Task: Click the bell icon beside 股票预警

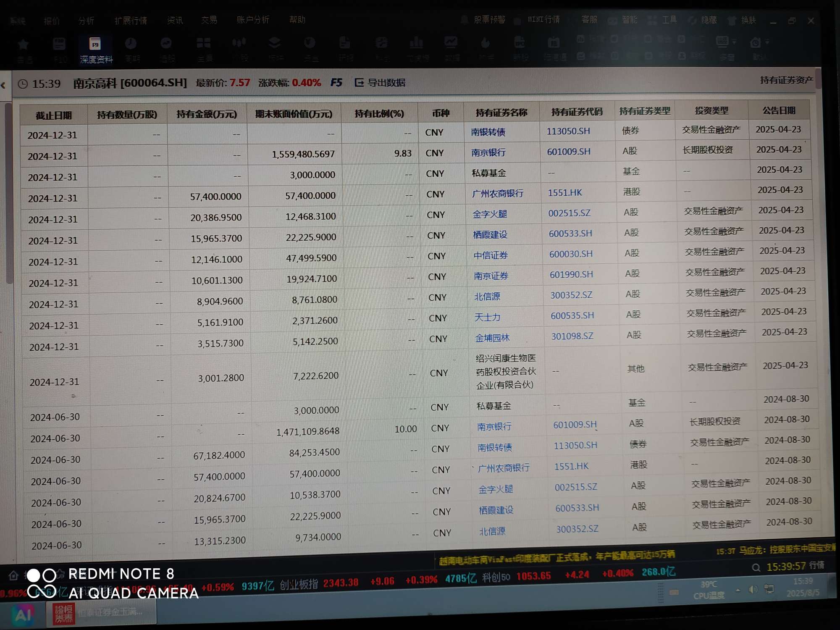Action: 464,20
